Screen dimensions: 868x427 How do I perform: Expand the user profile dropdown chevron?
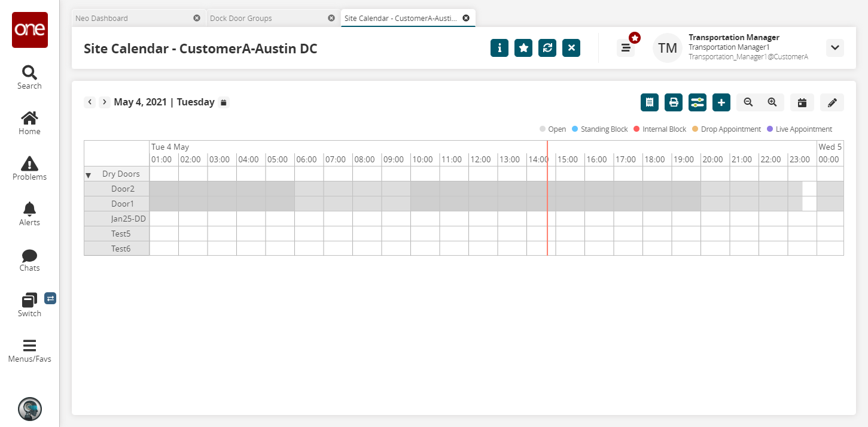pos(835,48)
